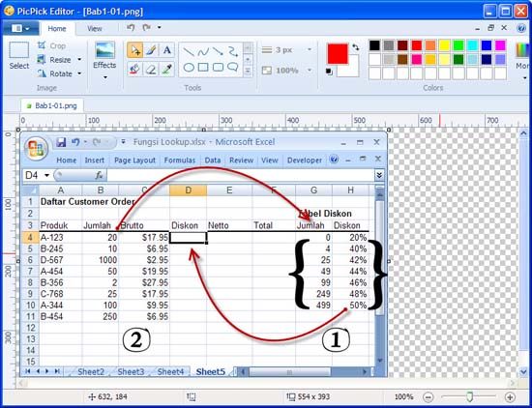The height and width of the screenshot is (408, 532).
Task: Select the ellipse shape tool
Action: pyautogui.click(x=189, y=68)
